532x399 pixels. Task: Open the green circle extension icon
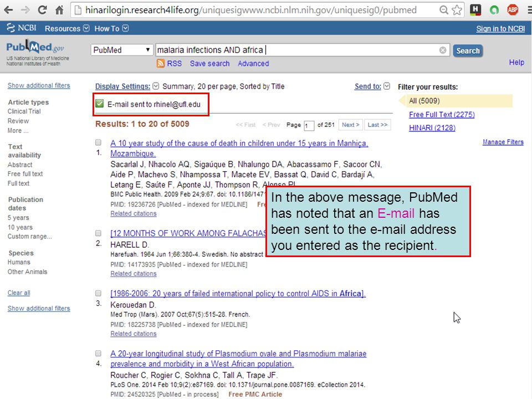pyautogui.click(x=494, y=10)
